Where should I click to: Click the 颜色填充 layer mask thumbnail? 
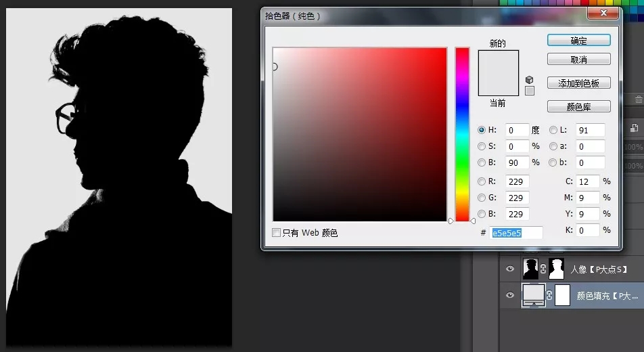point(562,295)
